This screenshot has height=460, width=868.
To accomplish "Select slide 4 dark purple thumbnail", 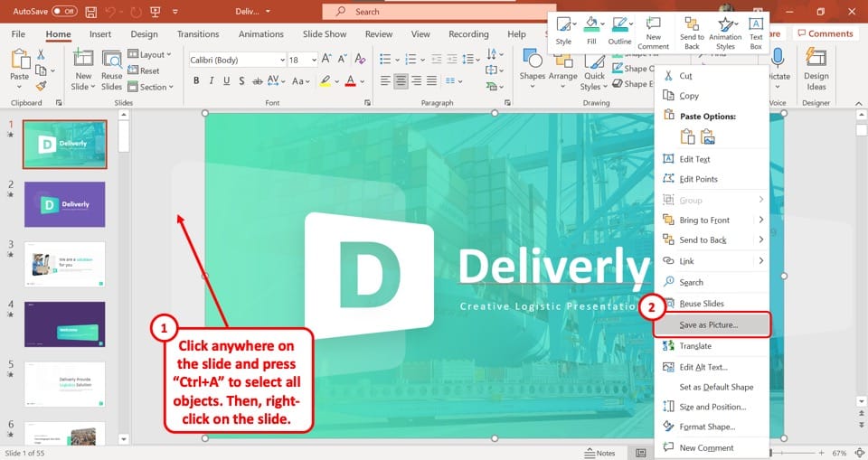I will pos(64,324).
